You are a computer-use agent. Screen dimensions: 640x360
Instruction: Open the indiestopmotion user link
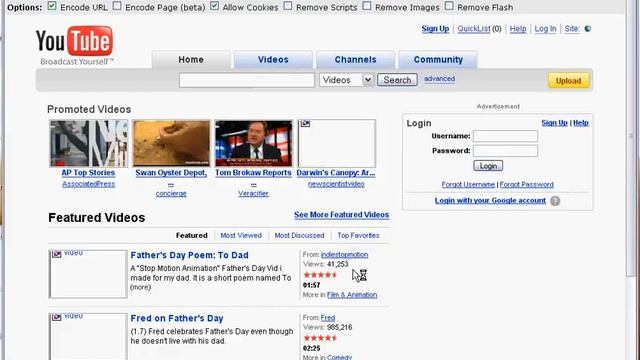[344, 255]
